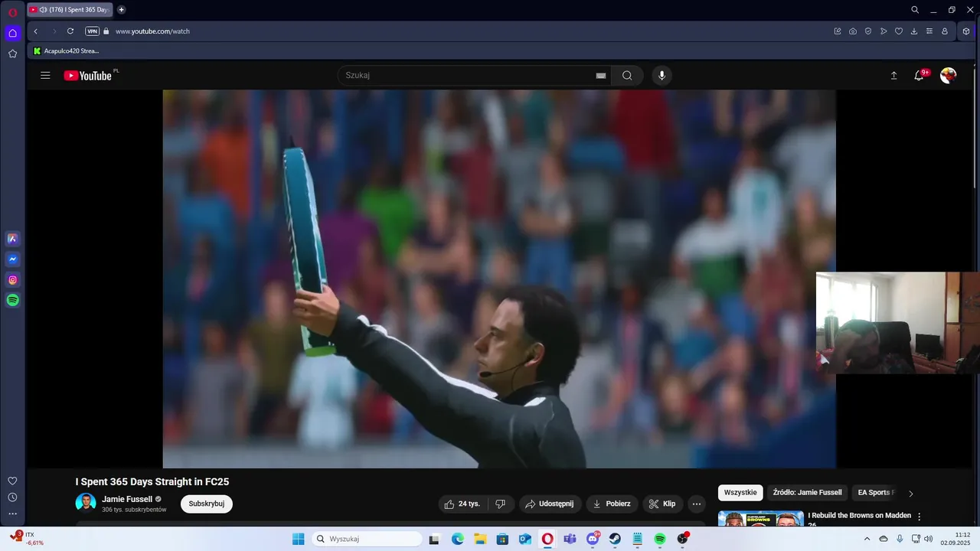Open more actions three-dot menu under video
The width and height of the screenshot is (980, 551).
click(696, 504)
